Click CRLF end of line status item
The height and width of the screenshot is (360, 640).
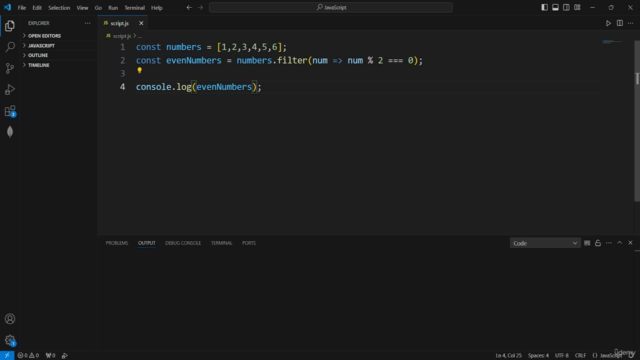point(580,356)
